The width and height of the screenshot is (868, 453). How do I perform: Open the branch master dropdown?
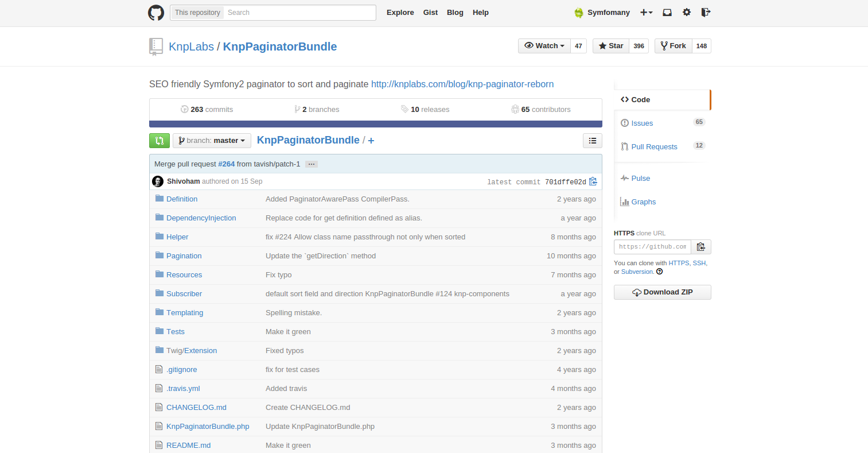[x=212, y=141]
